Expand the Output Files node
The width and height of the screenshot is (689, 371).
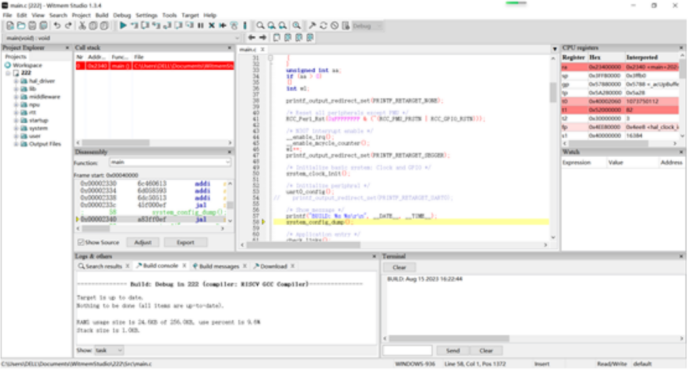tap(16, 144)
